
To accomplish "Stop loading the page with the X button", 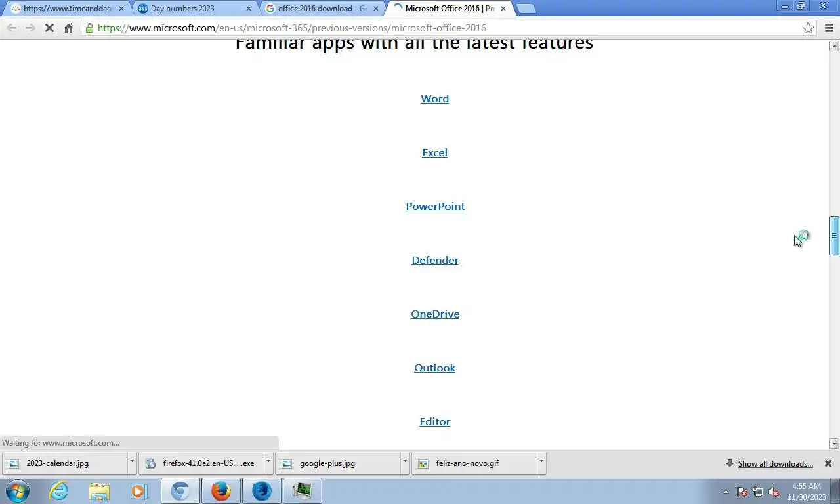I will pos(49,28).
